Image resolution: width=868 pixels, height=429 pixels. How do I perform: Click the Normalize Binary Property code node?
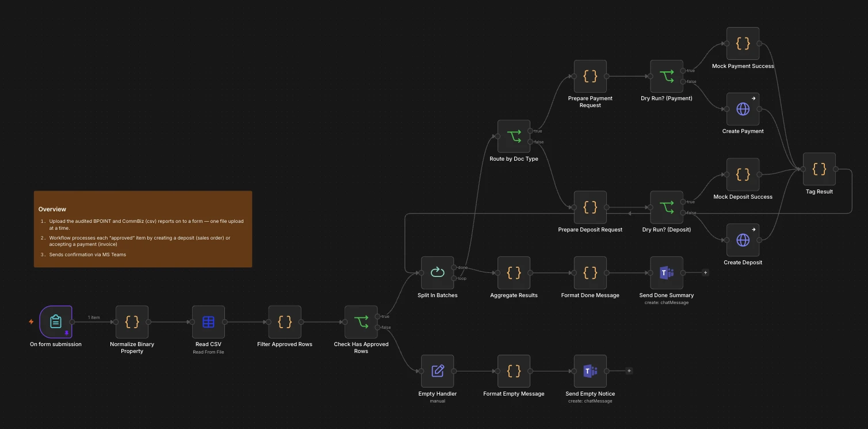tap(132, 322)
